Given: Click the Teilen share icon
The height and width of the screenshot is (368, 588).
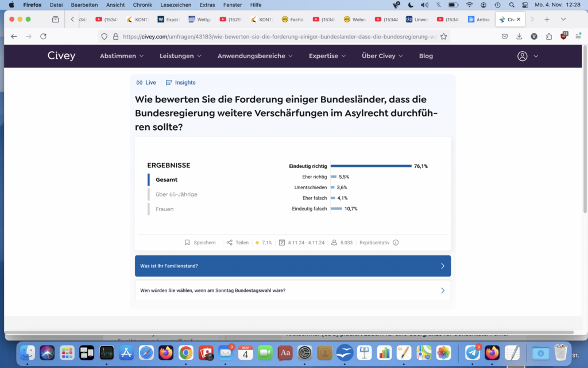Looking at the screenshot, I should [x=230, y=243].
